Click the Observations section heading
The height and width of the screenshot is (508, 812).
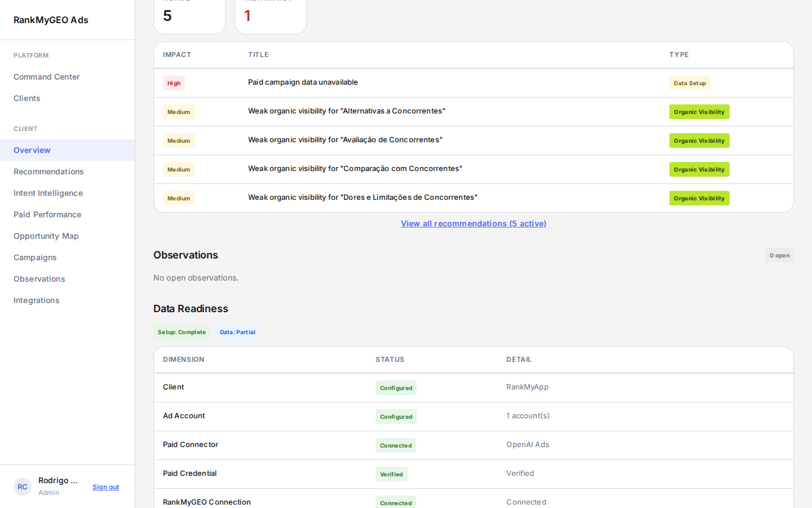pyautogui.click(x=186, y=255)
